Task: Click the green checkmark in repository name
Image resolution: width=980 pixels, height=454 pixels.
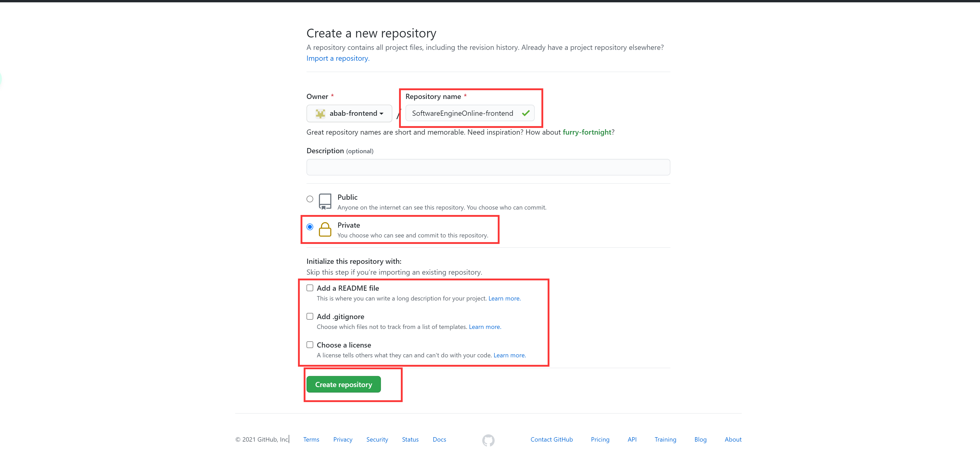Action: point(526,113)
